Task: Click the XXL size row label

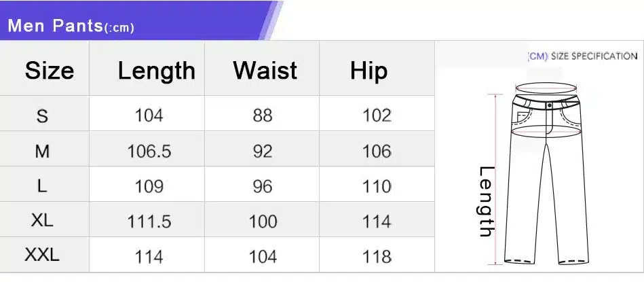Action: (x=42, y=255)
